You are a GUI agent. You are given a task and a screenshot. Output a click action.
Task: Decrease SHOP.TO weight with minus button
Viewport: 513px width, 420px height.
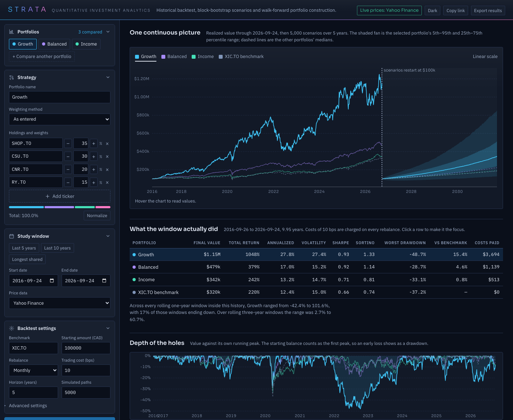(68, 143)
